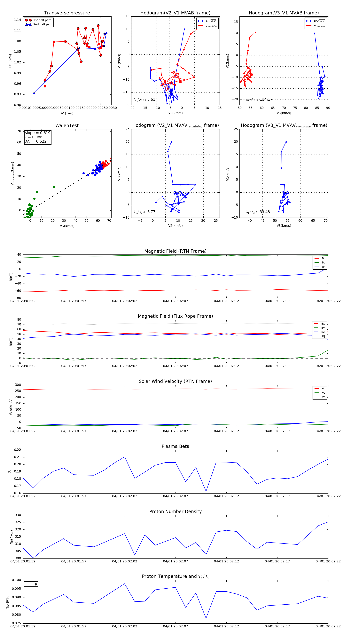The width and height of the screenshot is (351, 644).
Task: Click the 'Vn' legend entry
Action: [x=320, y=397]
